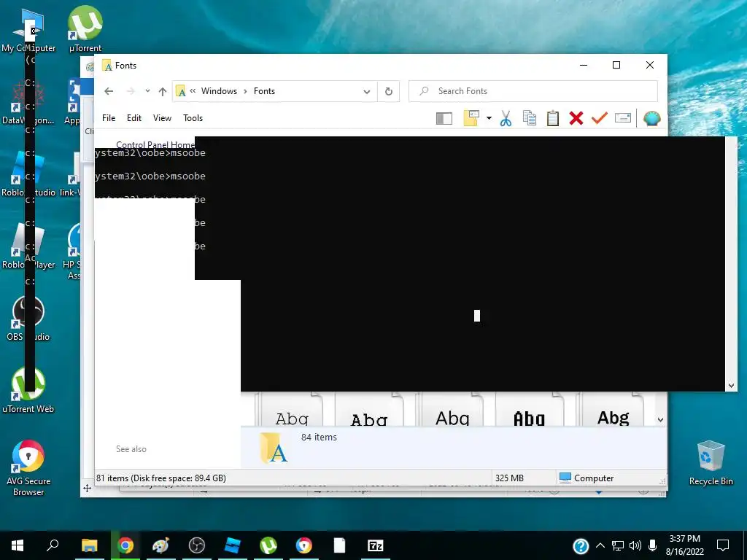747x560 pixels.
Task: Click the Fonts folder icon in details pane
Action: coord(274,448)
